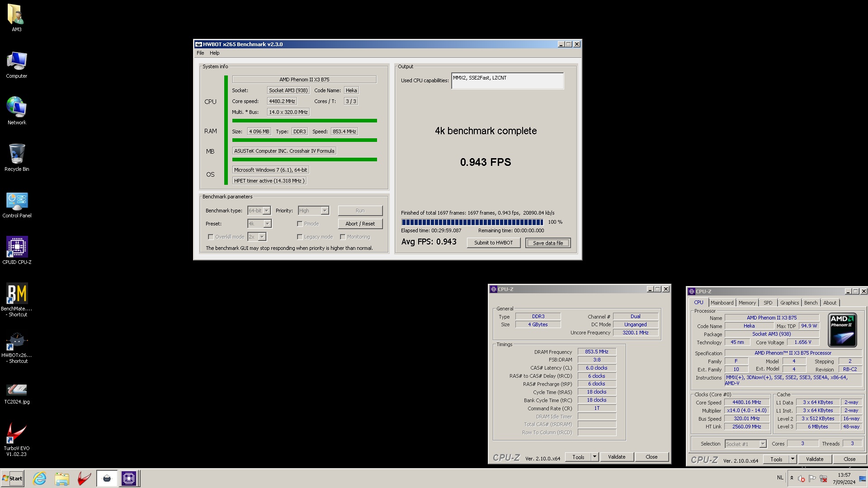Click the Used CPU capabilities text box
The width and height of the screenshot is (868, 488).
pos(507,81)
